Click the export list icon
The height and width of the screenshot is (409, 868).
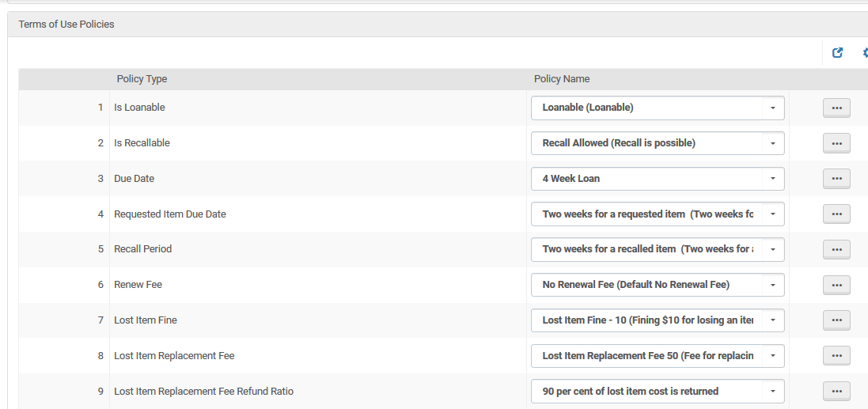[x=838, y=52]
